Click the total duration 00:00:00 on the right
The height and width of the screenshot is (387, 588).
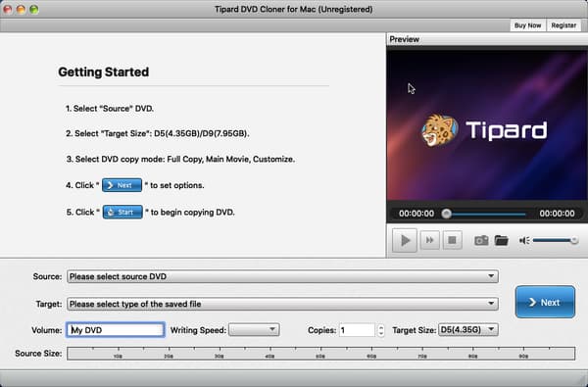click(557, 214)
